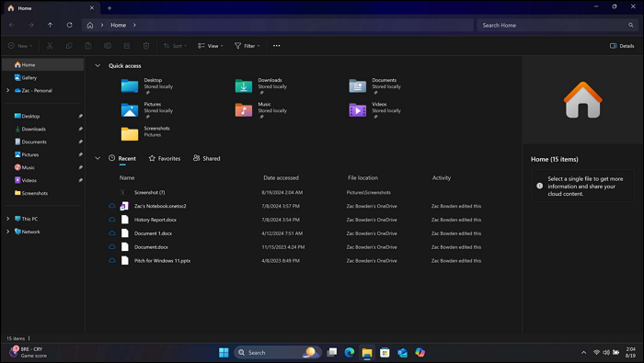
Task: Click the Copy toolbar icon
Action: click(69, 46)
